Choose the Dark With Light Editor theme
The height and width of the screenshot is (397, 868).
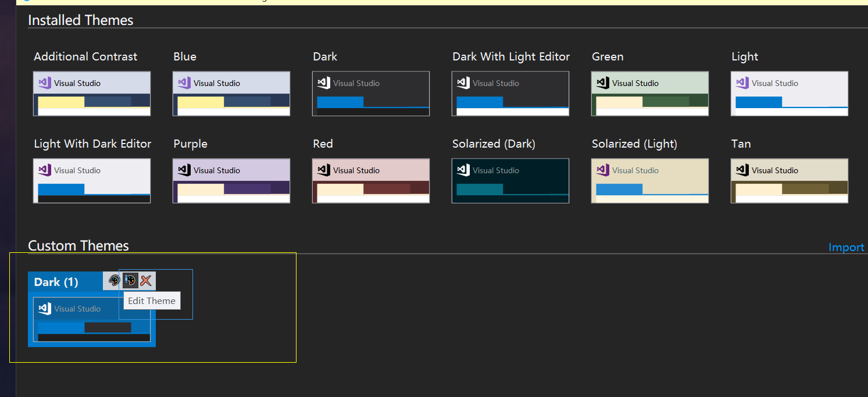tap(510, 93)
